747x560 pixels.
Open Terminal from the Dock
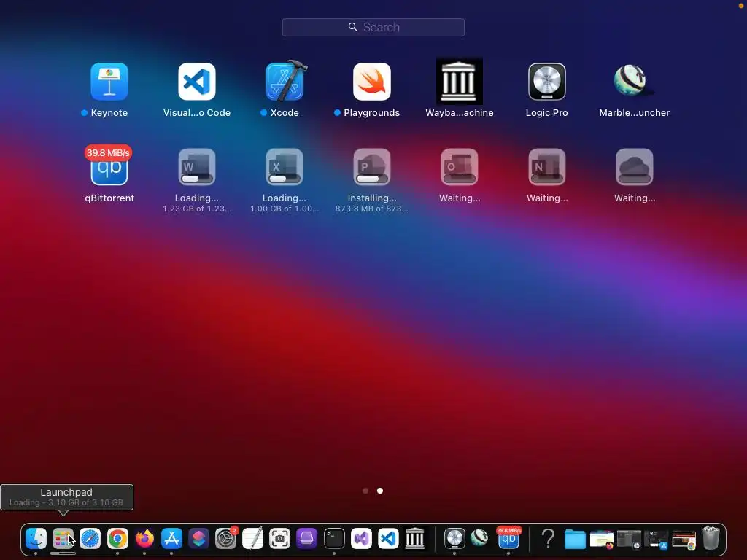334,539
